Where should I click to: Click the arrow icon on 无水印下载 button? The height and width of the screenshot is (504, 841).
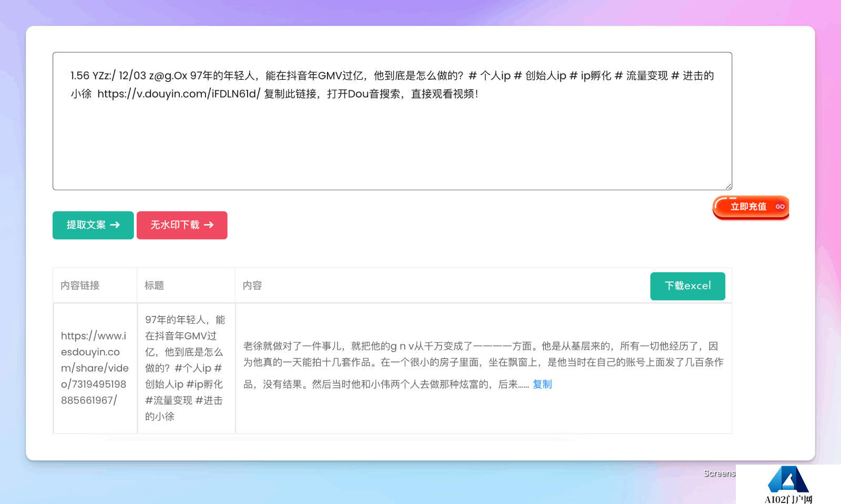coord(209,225)
